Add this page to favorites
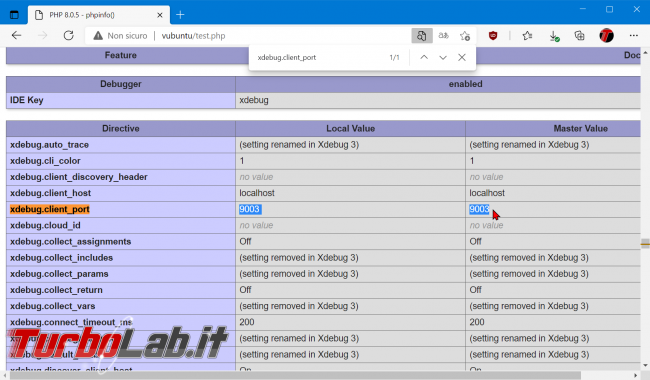Image resolution: width=650 pixels, height=380 pixels. click(x=465, y=36)
